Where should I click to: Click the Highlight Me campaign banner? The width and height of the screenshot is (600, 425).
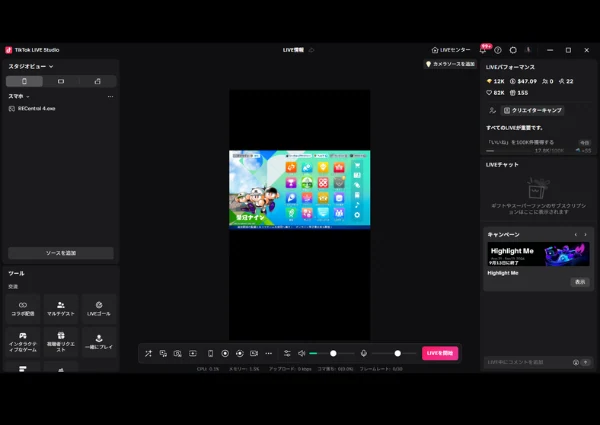click(x=538, y=254)
